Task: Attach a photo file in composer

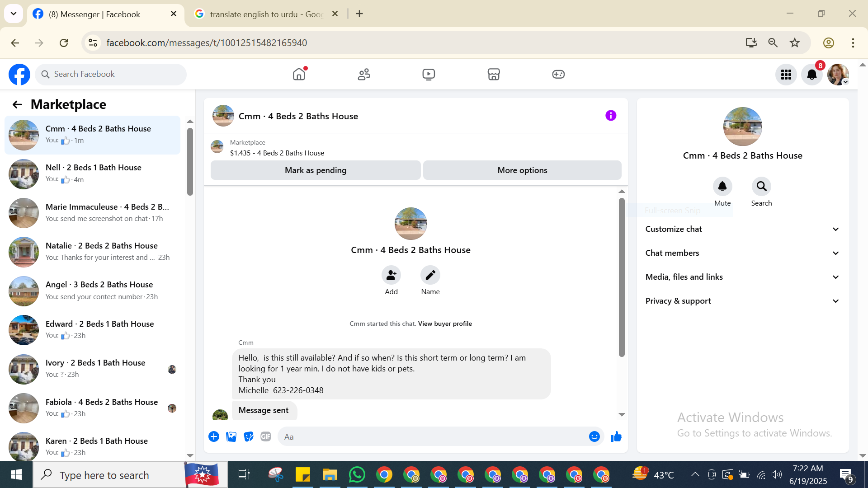Action: 231,436
